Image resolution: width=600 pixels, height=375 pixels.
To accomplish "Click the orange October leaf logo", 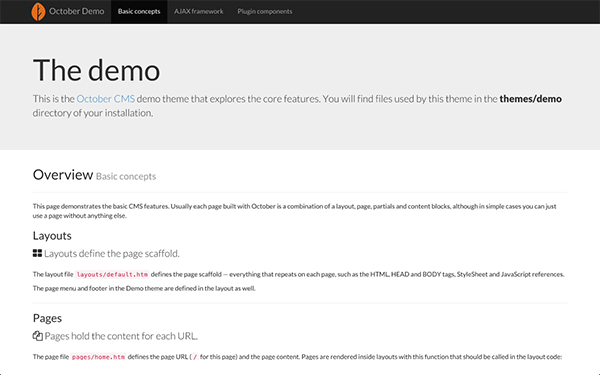I will (38, 11).
